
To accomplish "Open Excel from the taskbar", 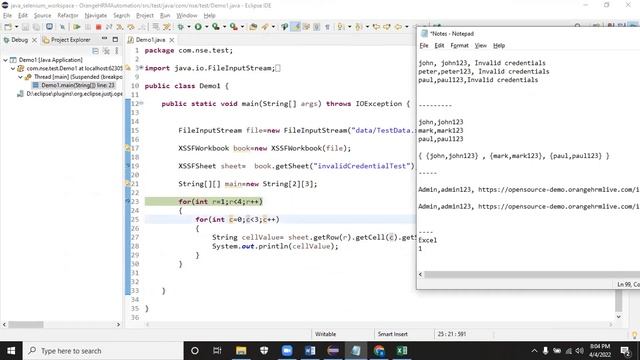I will [x=402, y=351].
